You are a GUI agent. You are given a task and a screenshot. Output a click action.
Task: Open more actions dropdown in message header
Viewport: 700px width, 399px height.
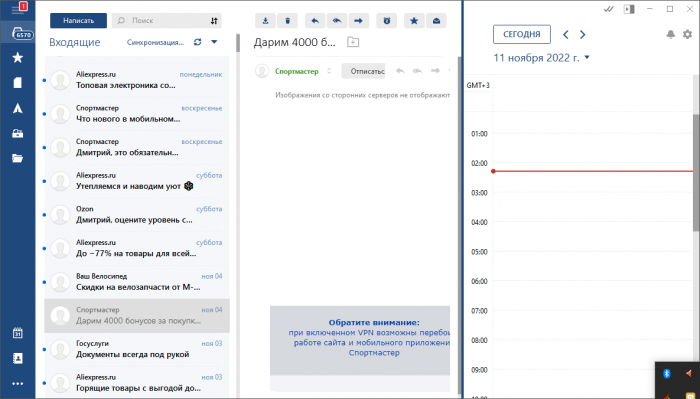click(449, 71)
